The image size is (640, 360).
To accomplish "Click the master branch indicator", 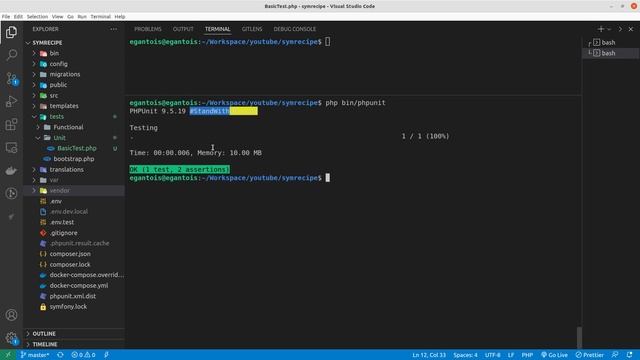I will (x=35, y=355).
